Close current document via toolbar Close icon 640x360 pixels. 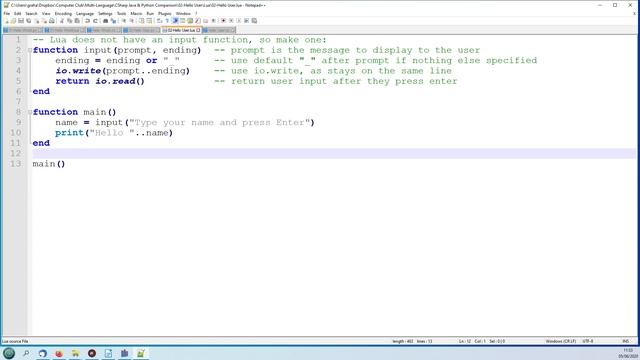tap(37, 20)
